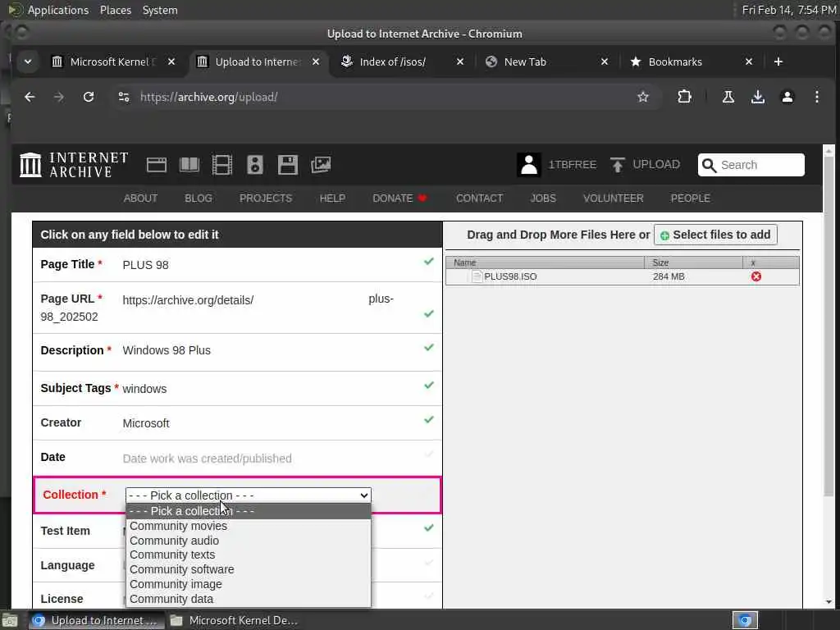Open the software (floppy disk) collection icon
Image resolution: width=840 pixels, height=630 pixels.
pyautogui.click(x=288, y=165)
